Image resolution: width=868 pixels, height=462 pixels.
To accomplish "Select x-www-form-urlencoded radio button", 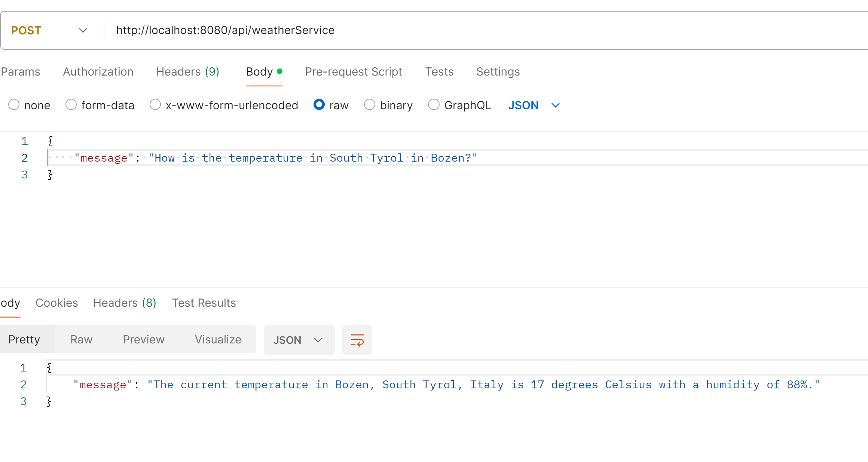I will click(155, 105).
